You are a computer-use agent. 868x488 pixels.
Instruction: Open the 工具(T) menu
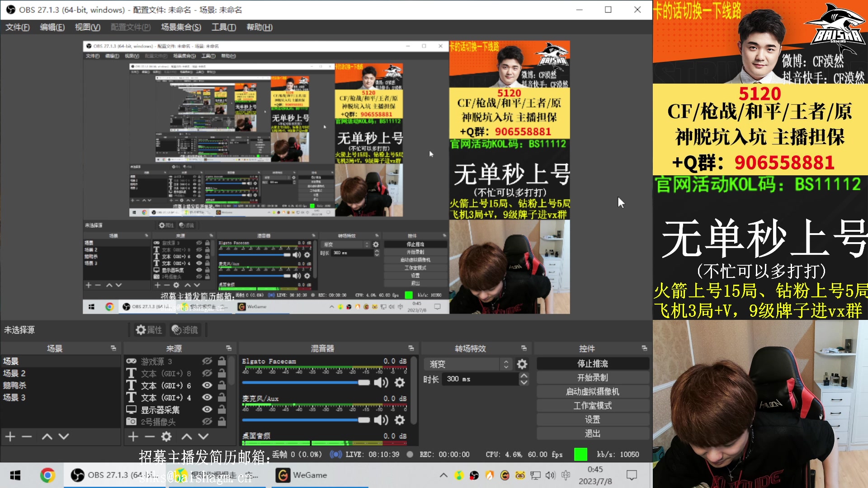(224, 27)
